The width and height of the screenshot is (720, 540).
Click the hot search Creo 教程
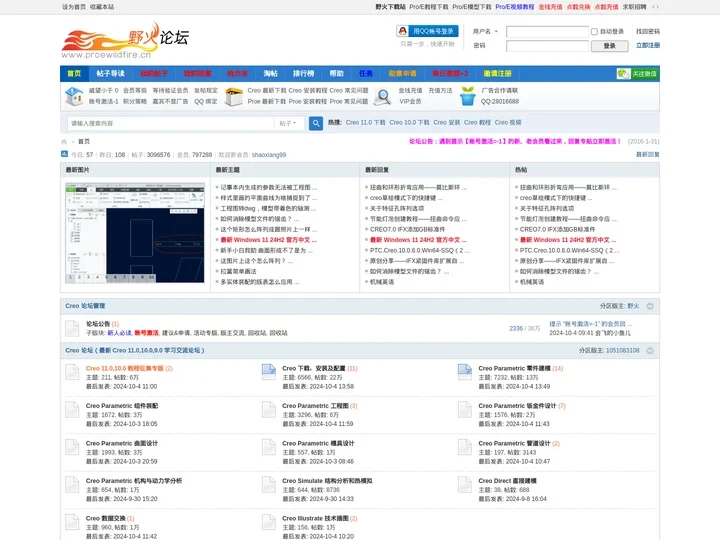pos(478,123)
